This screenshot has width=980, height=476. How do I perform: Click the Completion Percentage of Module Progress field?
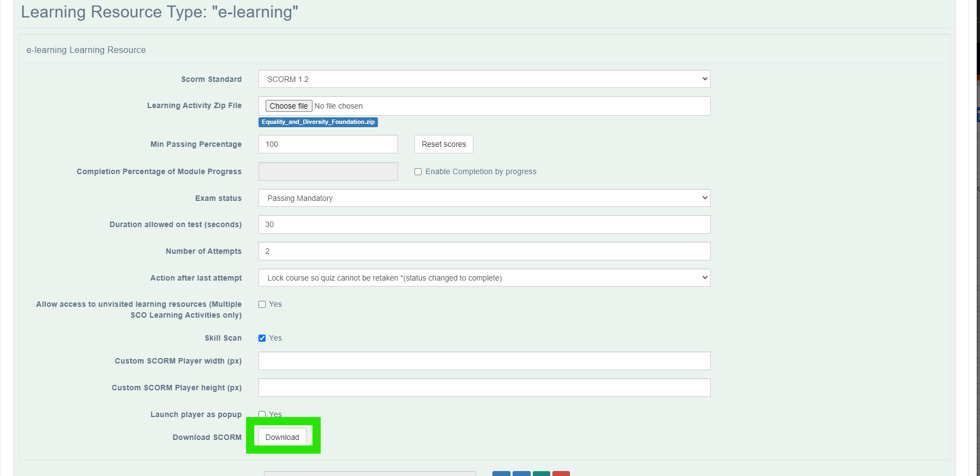click(328, 171)
